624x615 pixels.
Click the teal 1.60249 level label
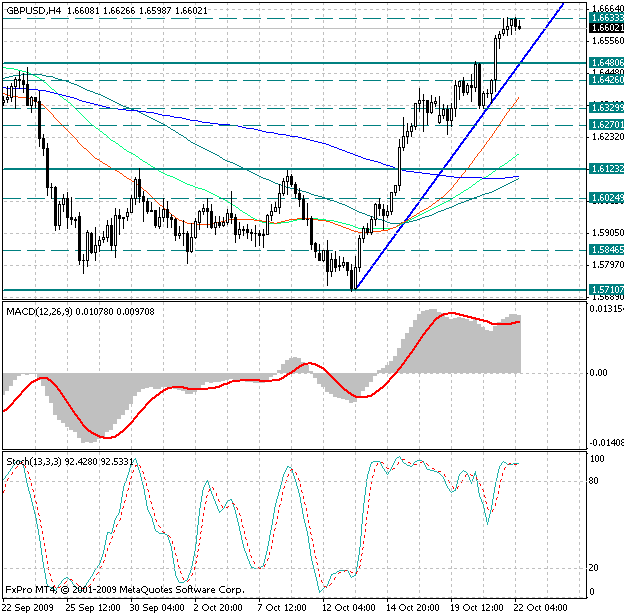(x=606, y=198)
